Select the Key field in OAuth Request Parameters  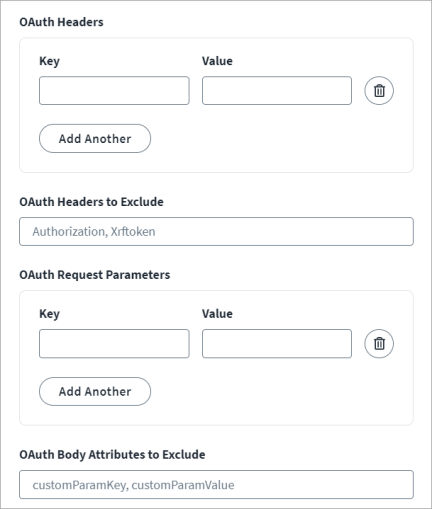coord(114,344)
